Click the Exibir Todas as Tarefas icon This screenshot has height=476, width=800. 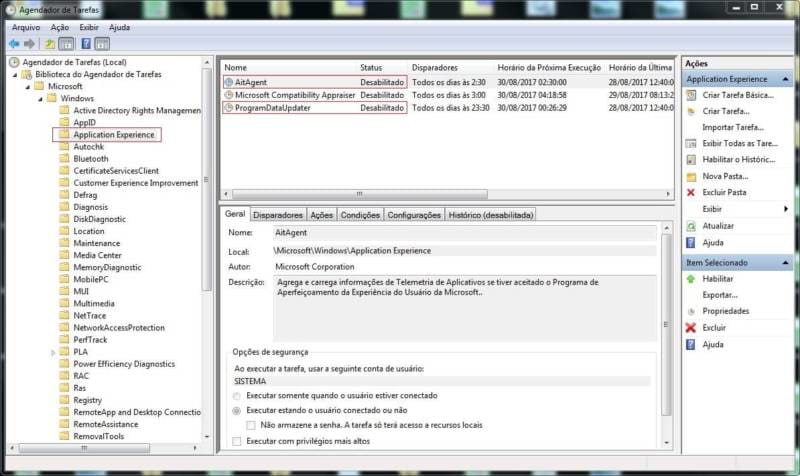[x=691, y=143]
